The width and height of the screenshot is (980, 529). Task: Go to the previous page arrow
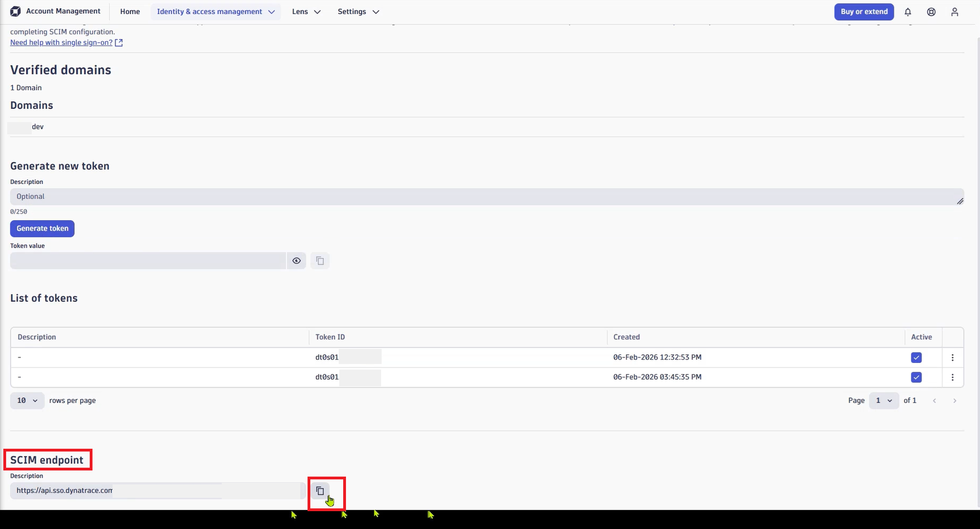point(934,401)
